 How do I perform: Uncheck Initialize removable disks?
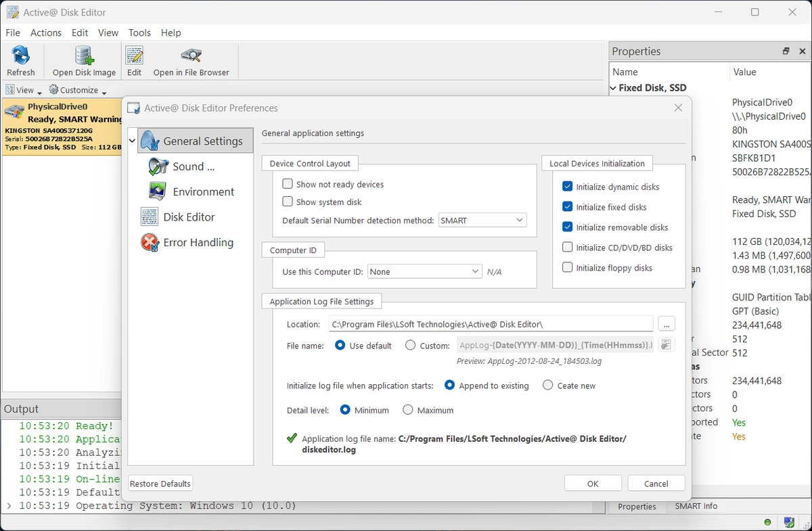[568, 227]
